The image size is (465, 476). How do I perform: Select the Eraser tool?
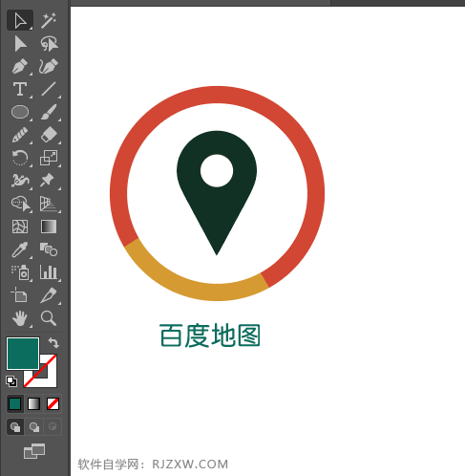pos(49,135)
